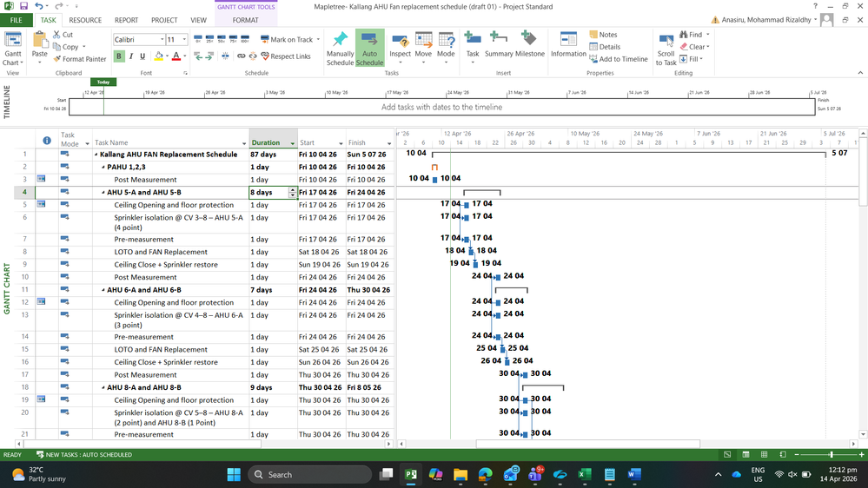Click the Copy button

(66, 47)
